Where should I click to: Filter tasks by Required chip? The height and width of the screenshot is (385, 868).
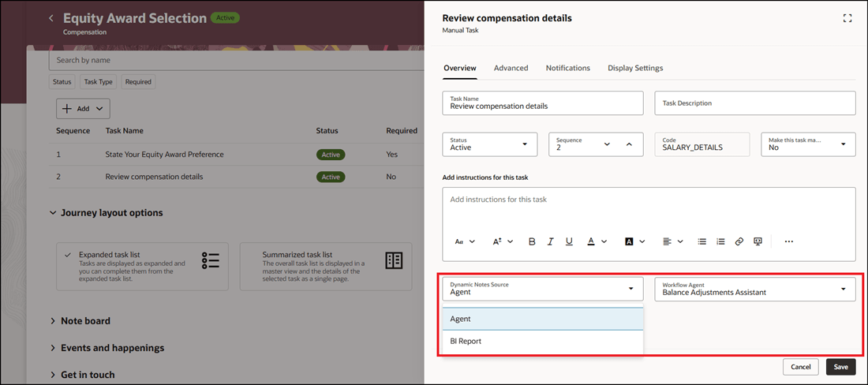point(138,82)
